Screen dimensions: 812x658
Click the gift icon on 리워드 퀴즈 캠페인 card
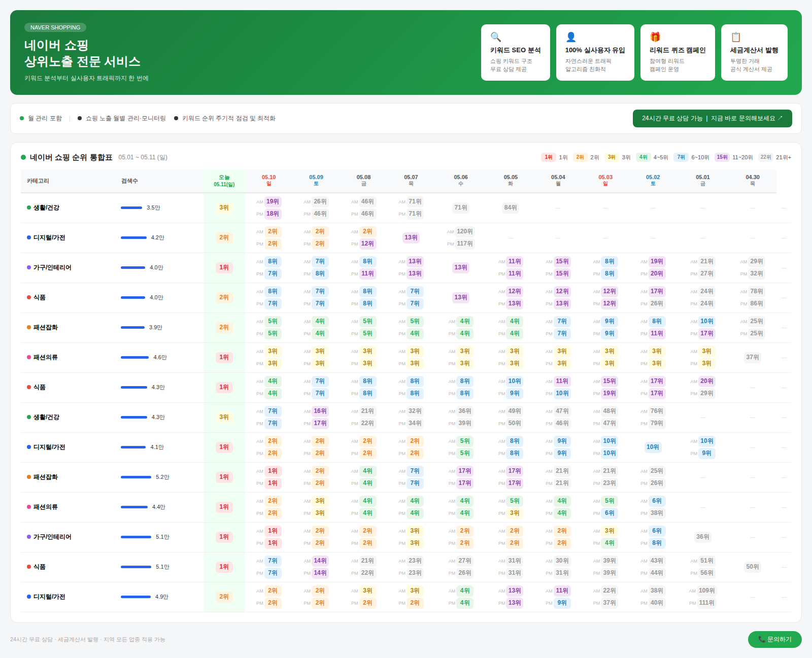tap(655, 37)
